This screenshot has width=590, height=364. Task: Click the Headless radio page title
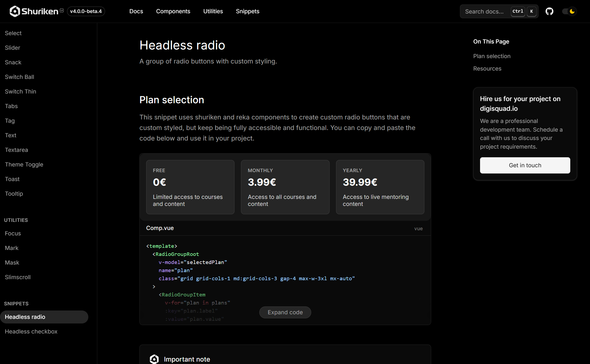click(182, 45)
